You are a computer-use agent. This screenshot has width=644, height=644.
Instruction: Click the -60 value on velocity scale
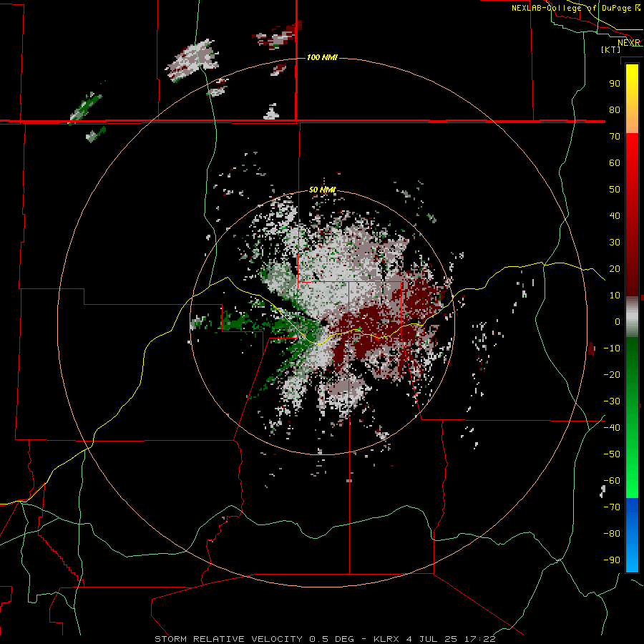612,481
